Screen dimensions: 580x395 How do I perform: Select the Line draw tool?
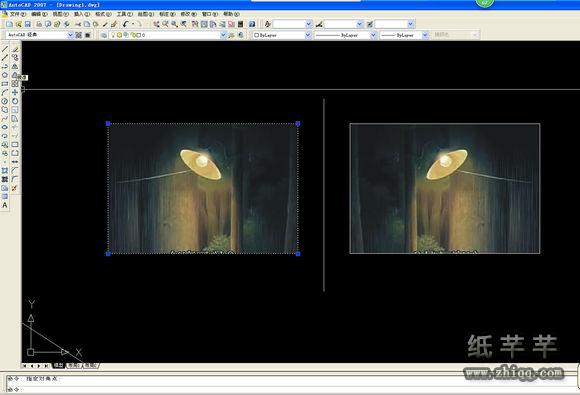[x=4, y=49]
